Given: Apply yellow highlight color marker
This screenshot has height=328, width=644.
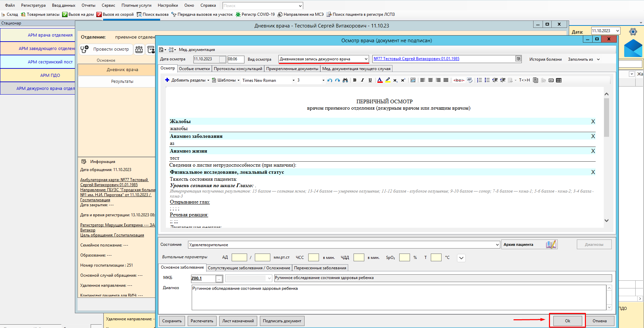Looking at the screenshot, I should coord(388,80).
